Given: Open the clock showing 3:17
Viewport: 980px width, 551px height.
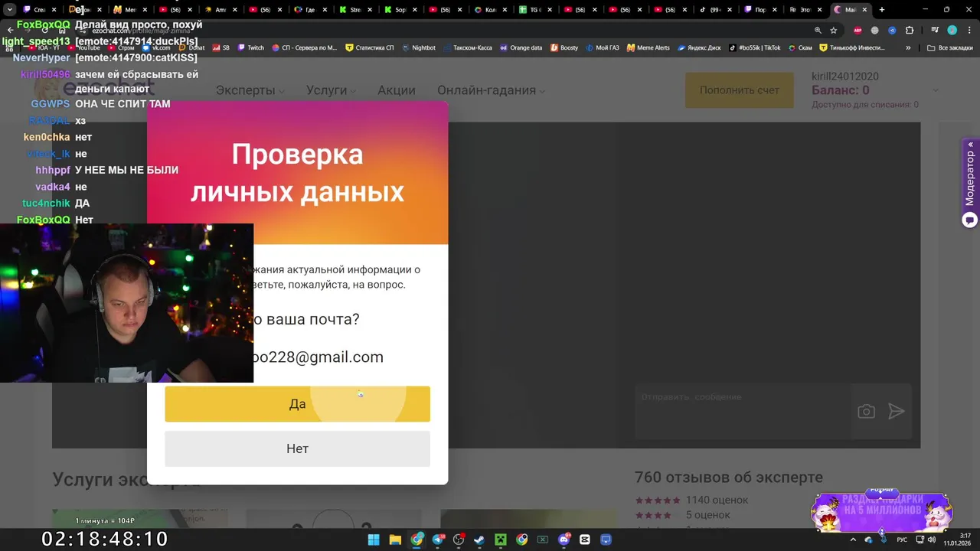Looking at the screenshot, I should (958, 540).
